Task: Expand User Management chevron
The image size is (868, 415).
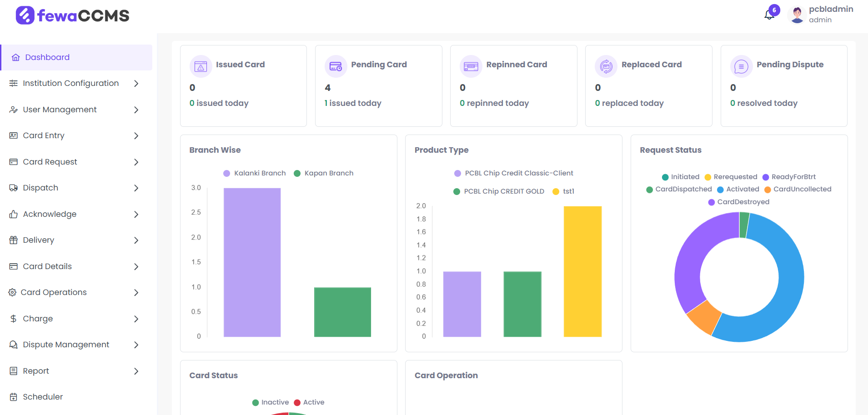Action: (x=136, y=110)
